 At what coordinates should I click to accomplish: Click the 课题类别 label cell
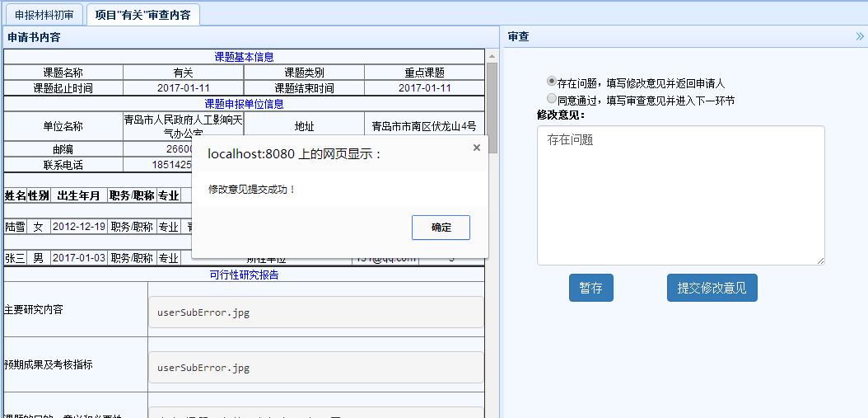[304, 73]
